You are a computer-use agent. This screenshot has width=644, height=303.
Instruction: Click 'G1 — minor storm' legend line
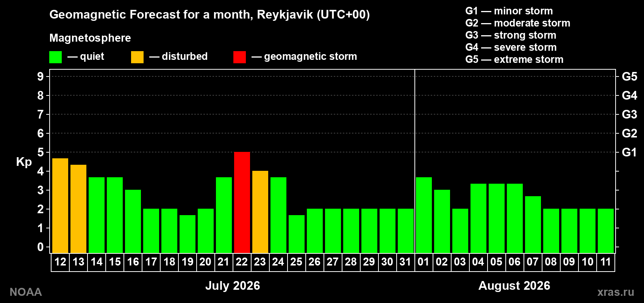(509, 11)
